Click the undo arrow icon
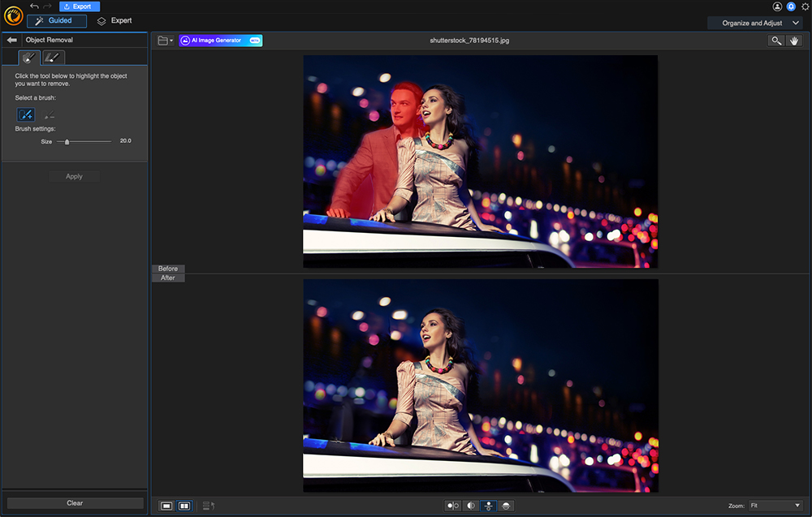The width and height of the screenshot is (812, 517). (34, 6)
